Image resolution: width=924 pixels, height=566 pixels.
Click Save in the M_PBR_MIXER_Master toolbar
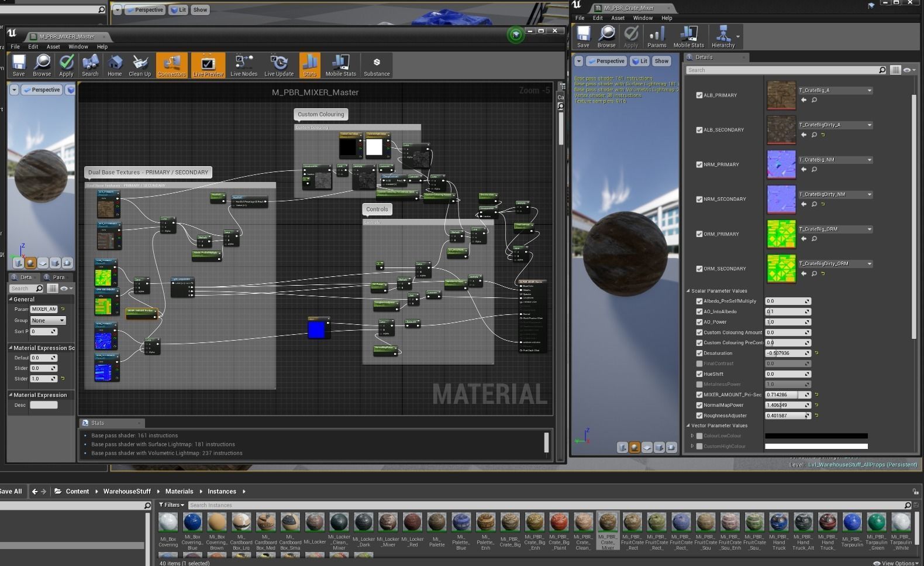19,65
